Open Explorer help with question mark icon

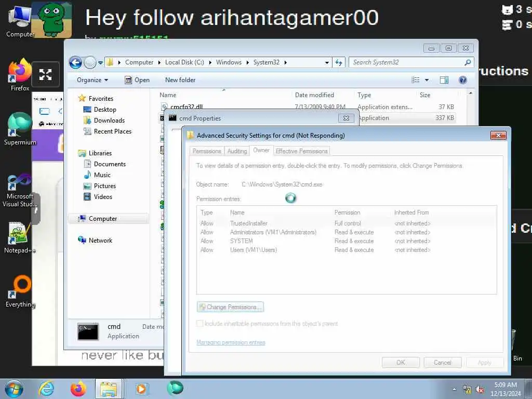tap(462, 80)
